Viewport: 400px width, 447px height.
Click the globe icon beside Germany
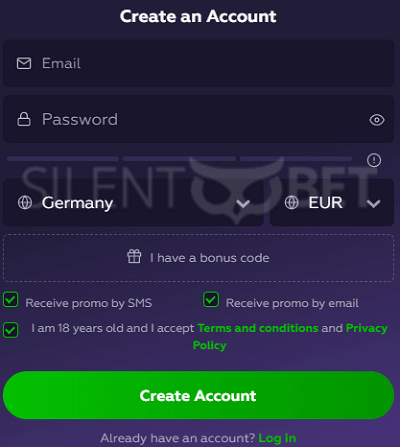25,202
